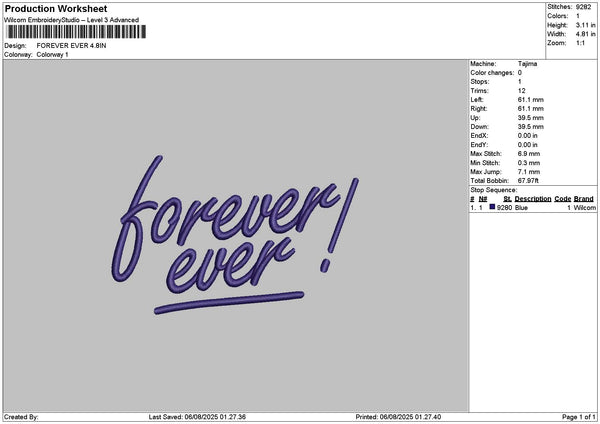Select the max jump value "7.1 mm"
Viewport: 600px width, 424px height.
tap(529, 172)
